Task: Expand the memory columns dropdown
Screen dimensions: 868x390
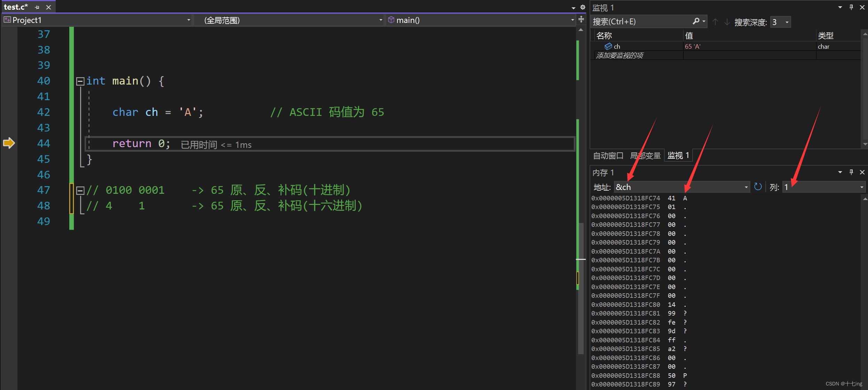Action: pos(862,187)
